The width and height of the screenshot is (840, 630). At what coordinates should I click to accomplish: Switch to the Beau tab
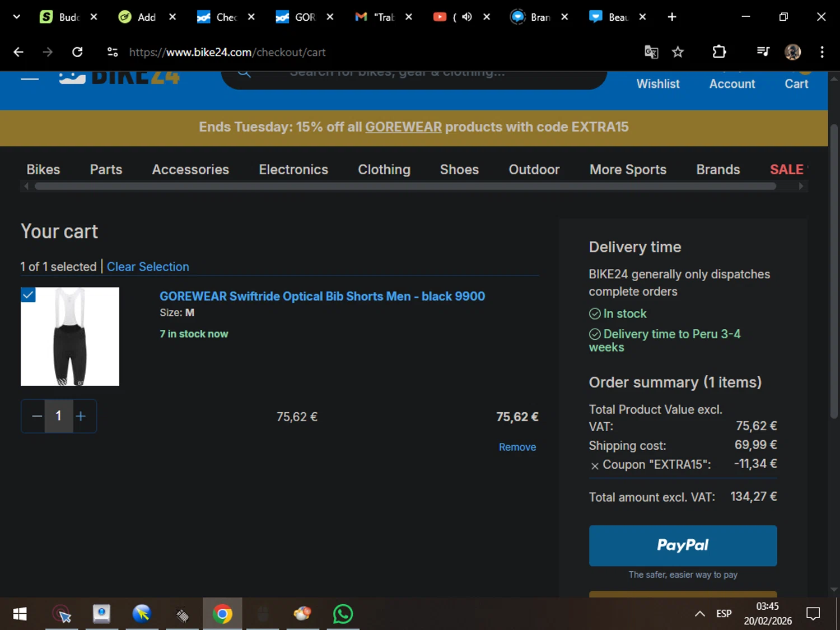[x=610, y=17]
